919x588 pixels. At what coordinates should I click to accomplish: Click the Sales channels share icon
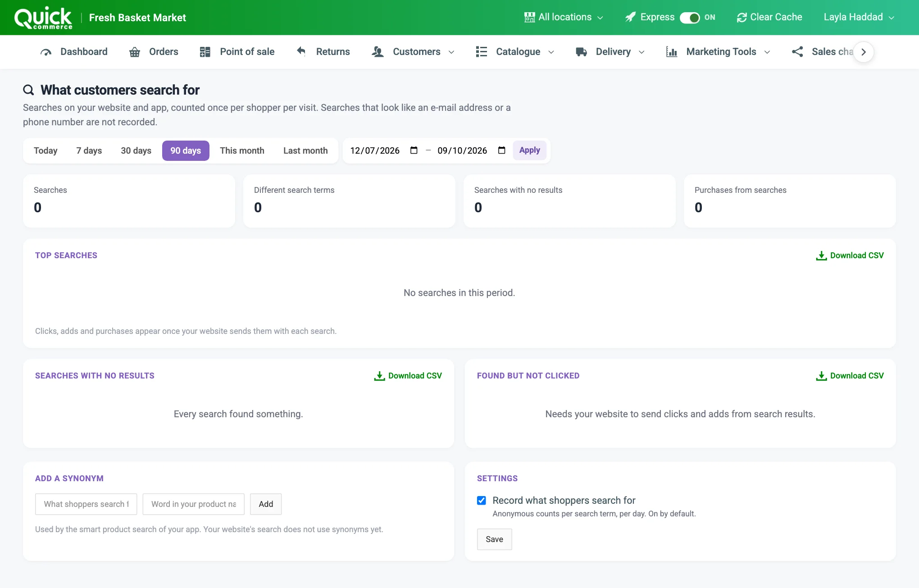797,52
